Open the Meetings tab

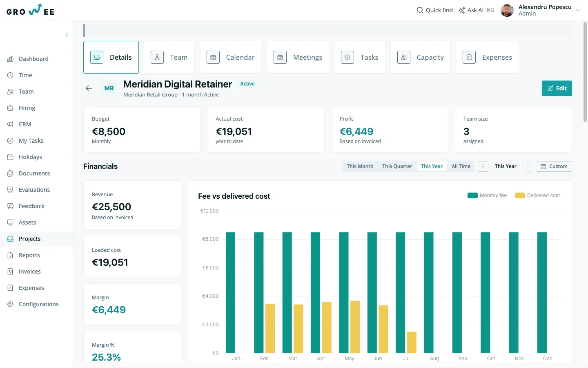pos(298,57)
